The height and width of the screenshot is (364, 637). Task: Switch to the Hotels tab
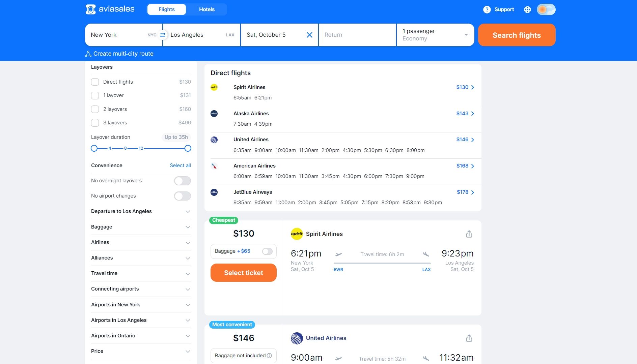coord(207,9)
